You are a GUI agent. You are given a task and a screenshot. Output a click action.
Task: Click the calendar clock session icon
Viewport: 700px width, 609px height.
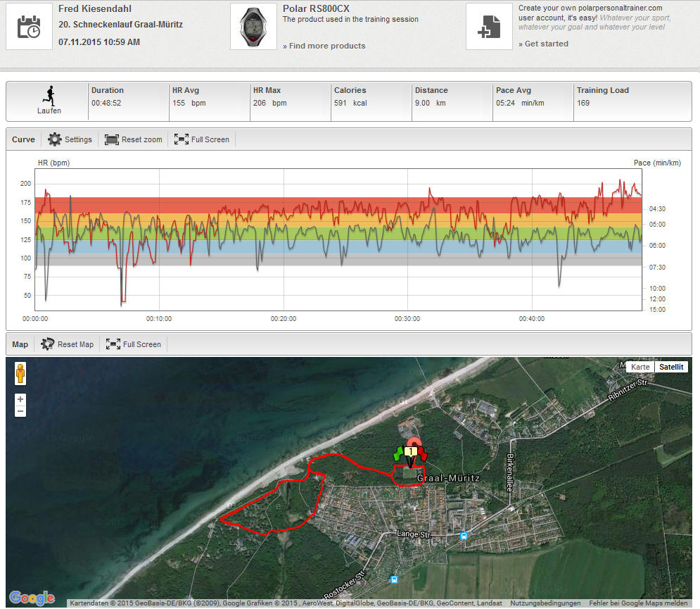29,27
